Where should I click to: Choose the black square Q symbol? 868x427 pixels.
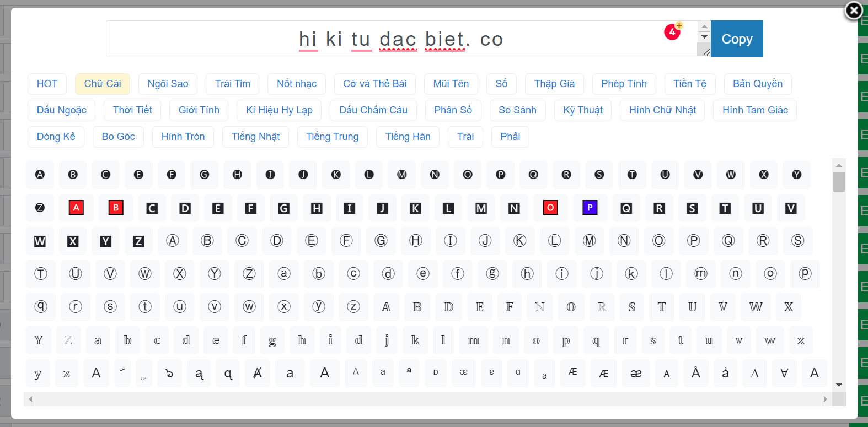(626, 208)
